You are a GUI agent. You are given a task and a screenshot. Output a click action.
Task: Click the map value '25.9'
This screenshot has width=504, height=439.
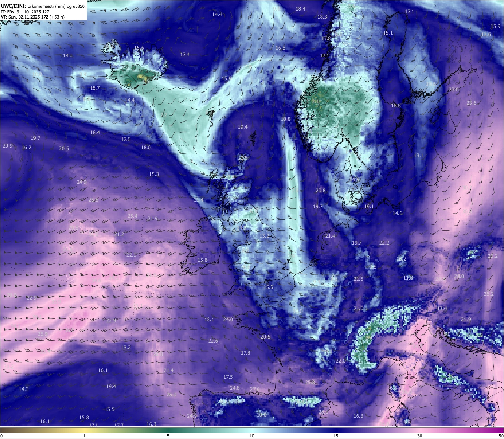coord(43,334)
